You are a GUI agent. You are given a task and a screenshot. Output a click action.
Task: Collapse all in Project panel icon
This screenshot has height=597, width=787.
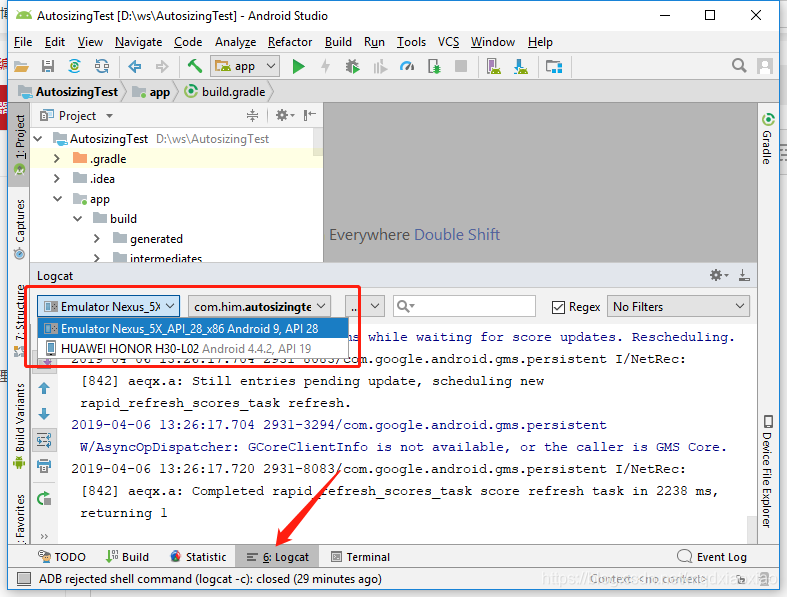click(x=252, y=115)
